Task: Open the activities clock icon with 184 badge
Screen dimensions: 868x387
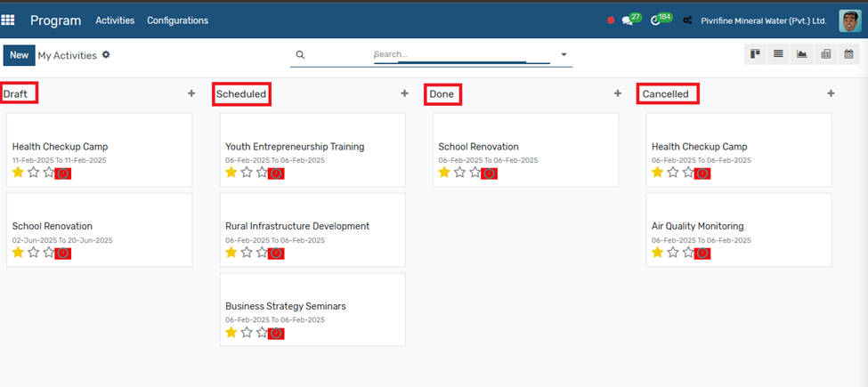Action: pos(655,20)
